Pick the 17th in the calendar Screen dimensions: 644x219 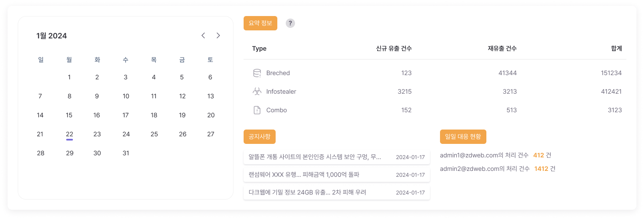pyautogui.click(x=126, y=115)
